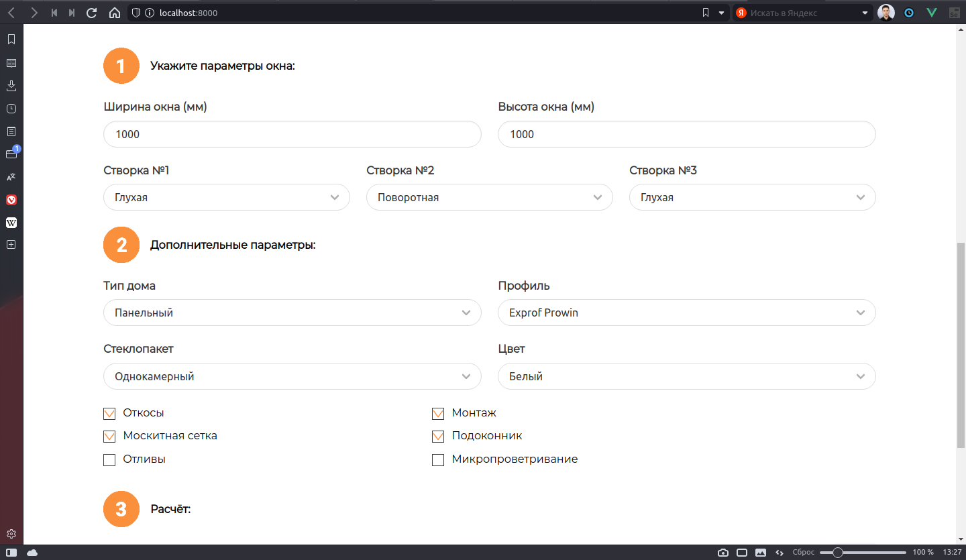
Task: Go forward with the browser forward arrow
Action: coord(34,13)
